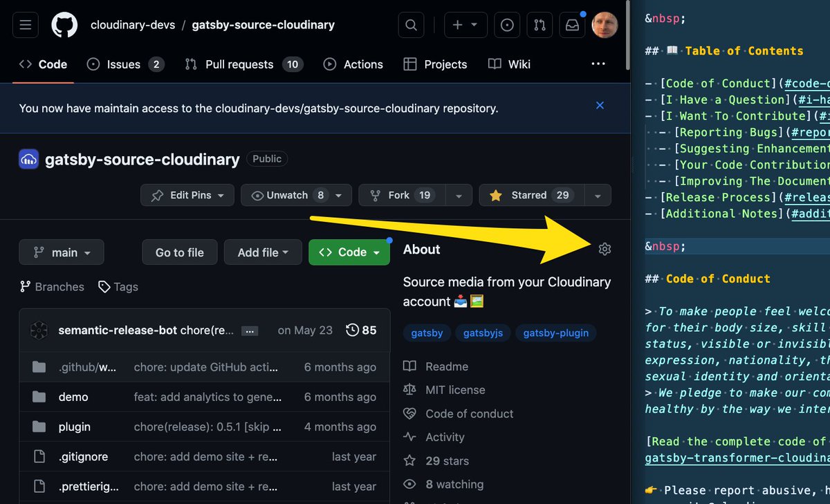The image size is (830, 504).
Task: Expand the star lists dropdown arrow
Action: (x=598, y=196)
